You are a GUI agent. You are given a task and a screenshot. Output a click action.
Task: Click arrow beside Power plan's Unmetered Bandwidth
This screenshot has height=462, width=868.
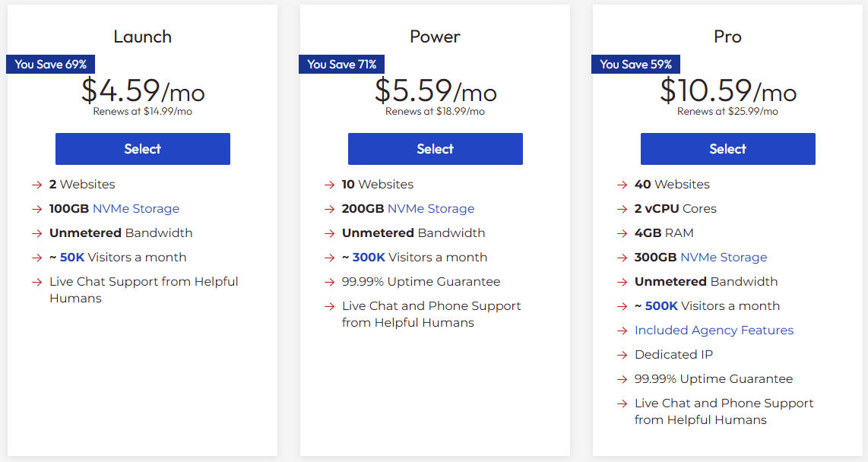coord(330,233)
